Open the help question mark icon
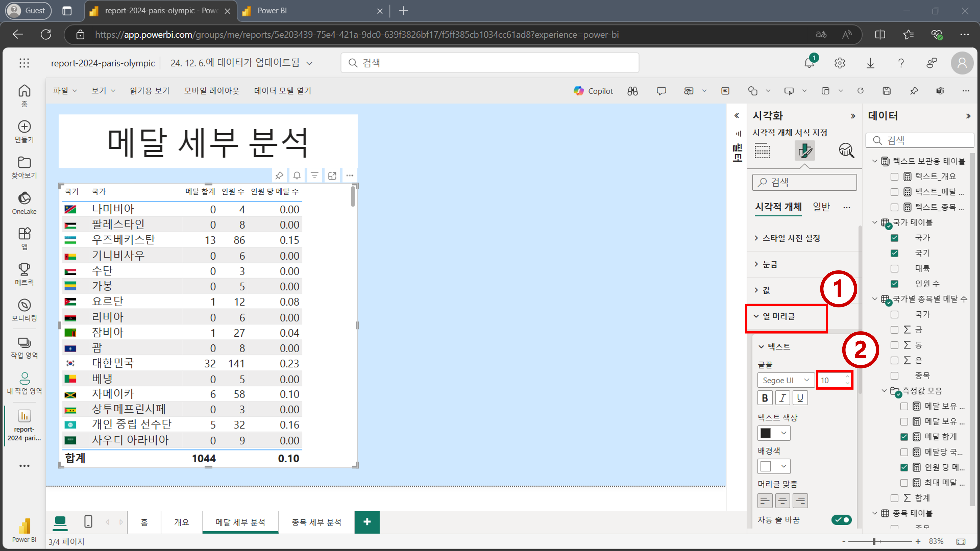Screen dimensions: 980x551 click(901, 63)
